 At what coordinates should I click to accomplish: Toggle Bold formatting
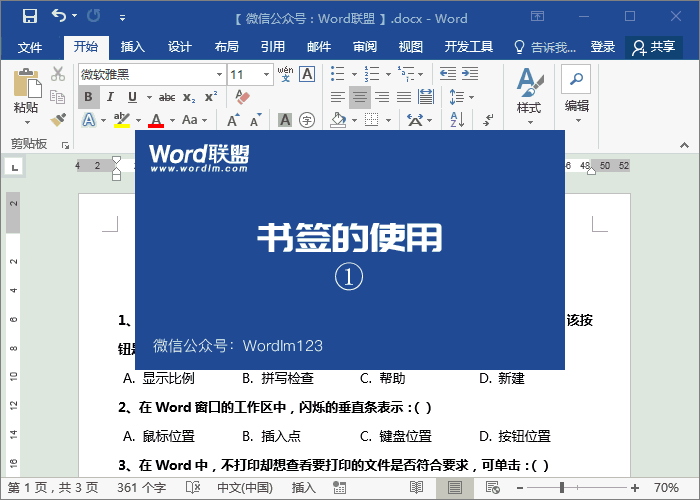[88, 97]
